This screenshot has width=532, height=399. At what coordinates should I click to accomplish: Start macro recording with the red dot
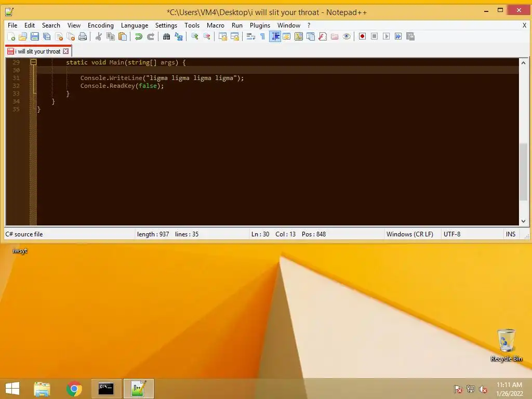point(362,36)
